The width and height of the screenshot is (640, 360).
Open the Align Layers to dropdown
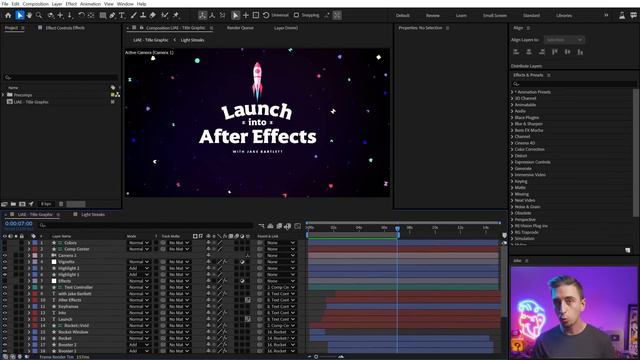pos(564,40)
